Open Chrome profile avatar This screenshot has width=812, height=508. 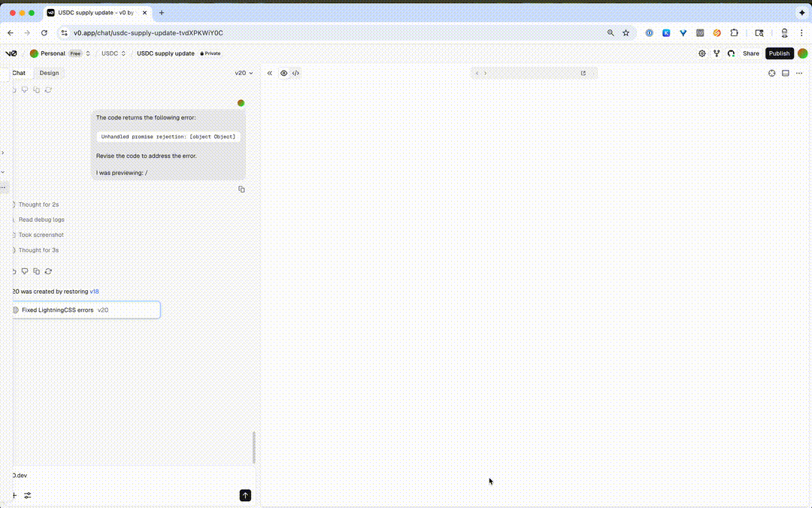tap(784, 32)
